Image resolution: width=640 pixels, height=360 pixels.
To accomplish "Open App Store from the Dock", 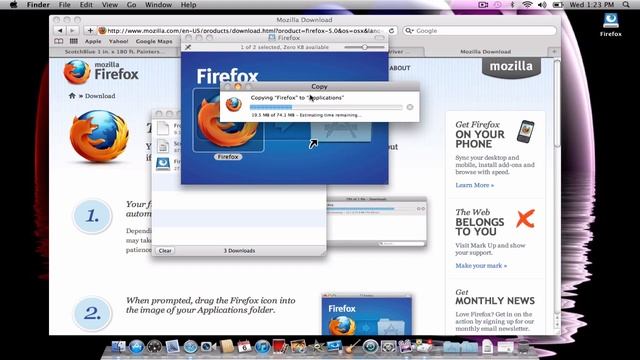I will [x=136, y=347].
